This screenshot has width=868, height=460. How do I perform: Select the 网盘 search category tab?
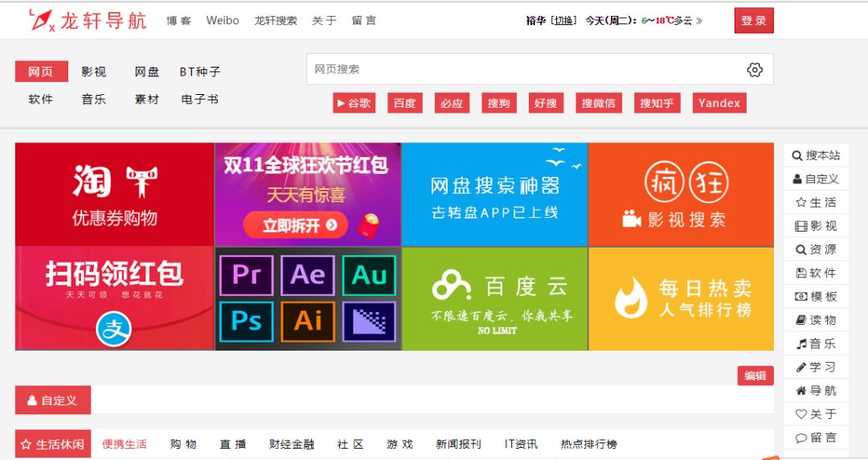pos(147,72)
